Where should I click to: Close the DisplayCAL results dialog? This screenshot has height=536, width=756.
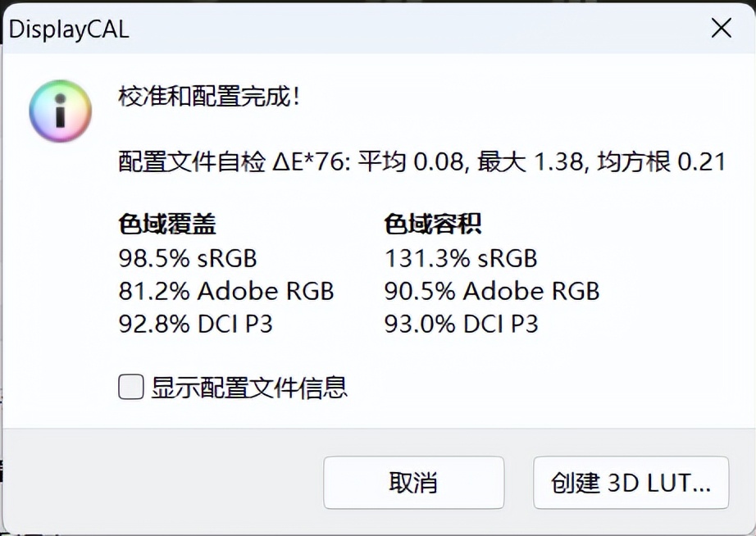pyautogui.click(x=720, y=28)
